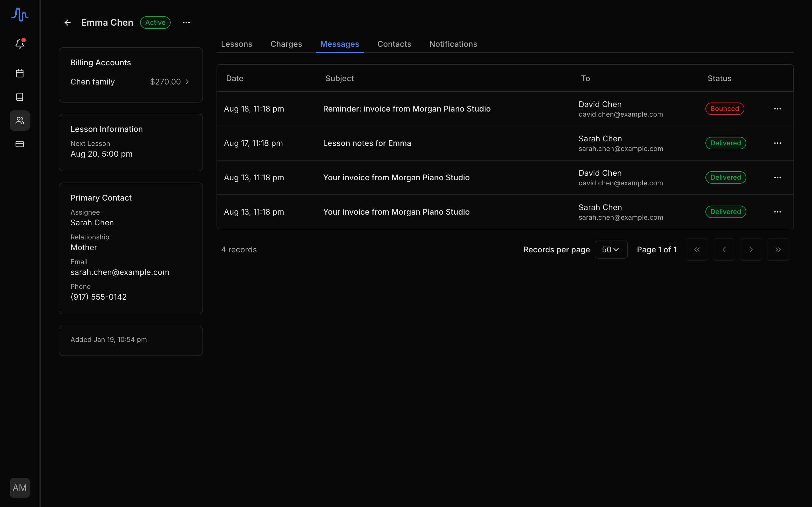Switch to the Charges tab
This screenshot has height=507, width=812.
click(286, 44)
